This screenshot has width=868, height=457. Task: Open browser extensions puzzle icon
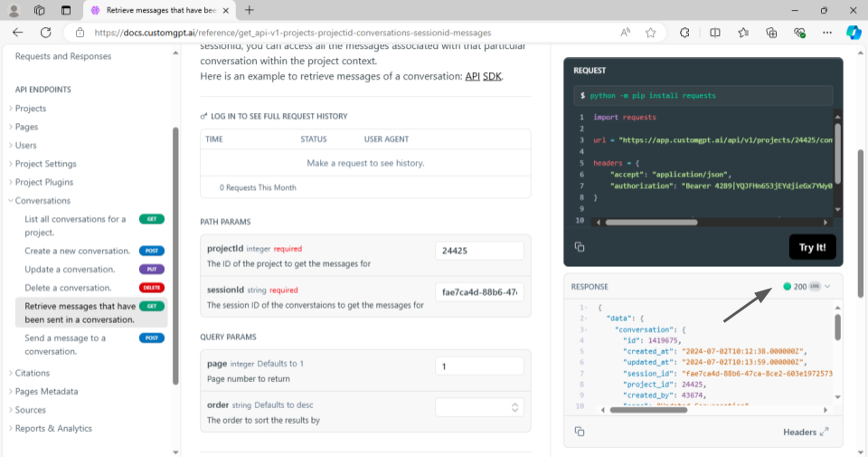684,33
